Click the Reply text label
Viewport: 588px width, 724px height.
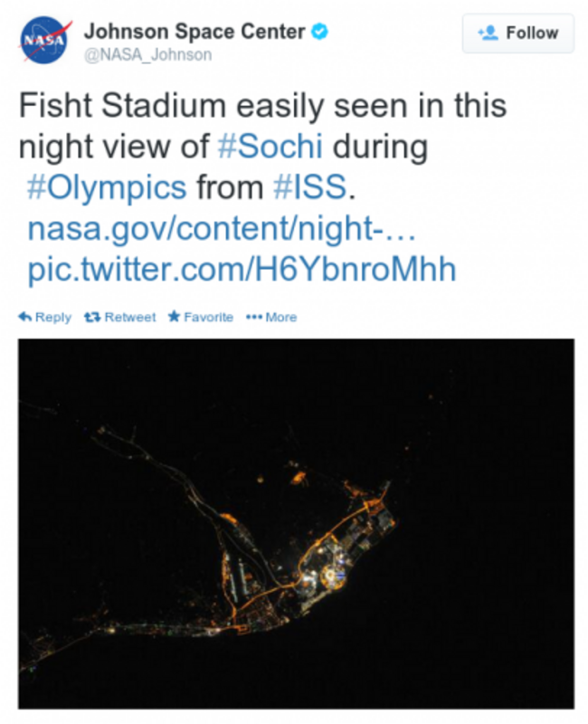point(53,318)
